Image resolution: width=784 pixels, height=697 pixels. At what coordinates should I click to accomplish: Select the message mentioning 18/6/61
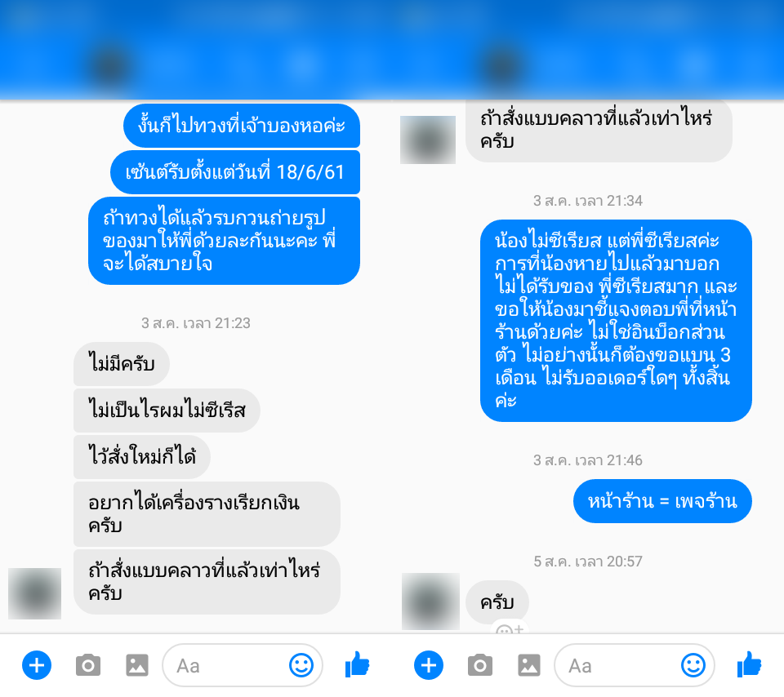[235, 172]
